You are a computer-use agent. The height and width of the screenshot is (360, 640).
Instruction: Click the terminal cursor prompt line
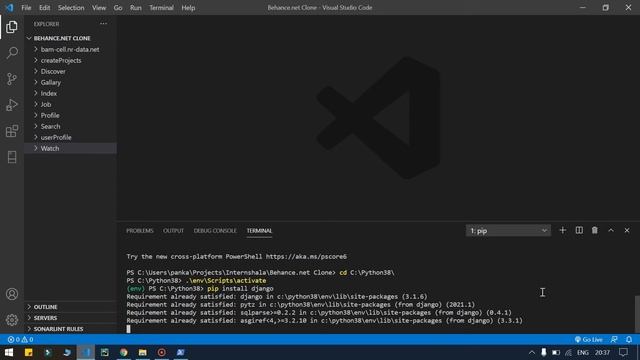[128, 329]
